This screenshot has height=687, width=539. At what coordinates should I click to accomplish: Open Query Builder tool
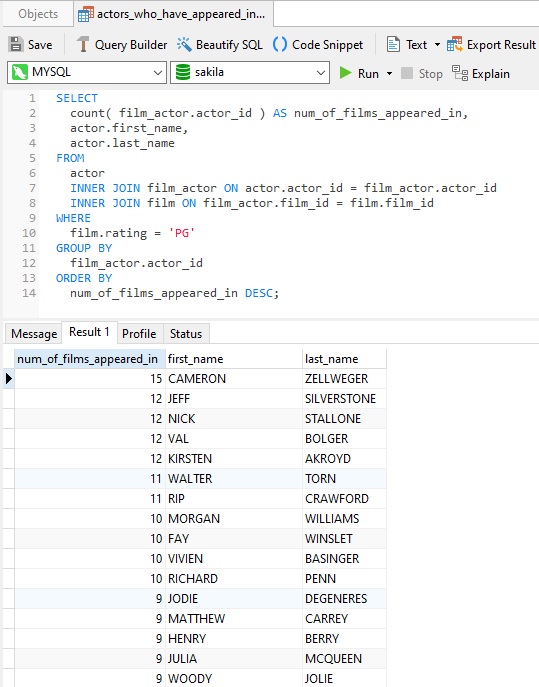click(x=121, y=44)
